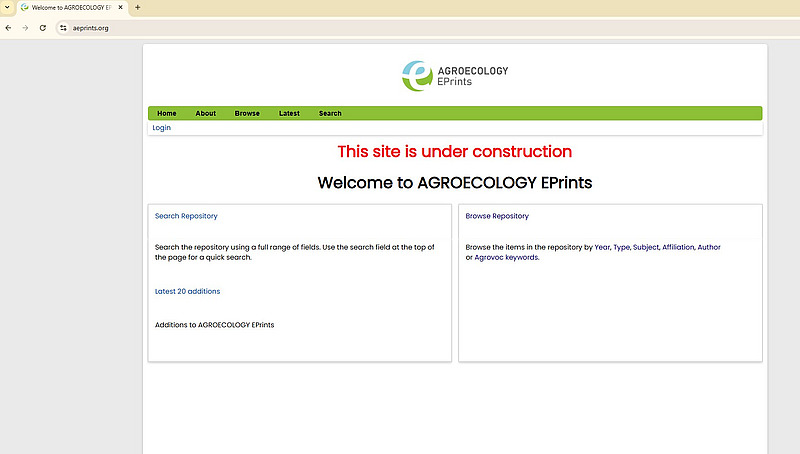This screenshot has width=800, height=454.
Task: Select the Welcome to AGROECOLOGY browser tab
Action: coord(70,8)
